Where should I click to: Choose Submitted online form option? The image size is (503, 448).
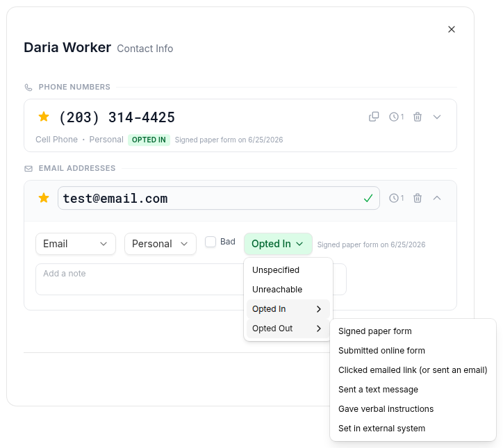[x=413, y=351]
